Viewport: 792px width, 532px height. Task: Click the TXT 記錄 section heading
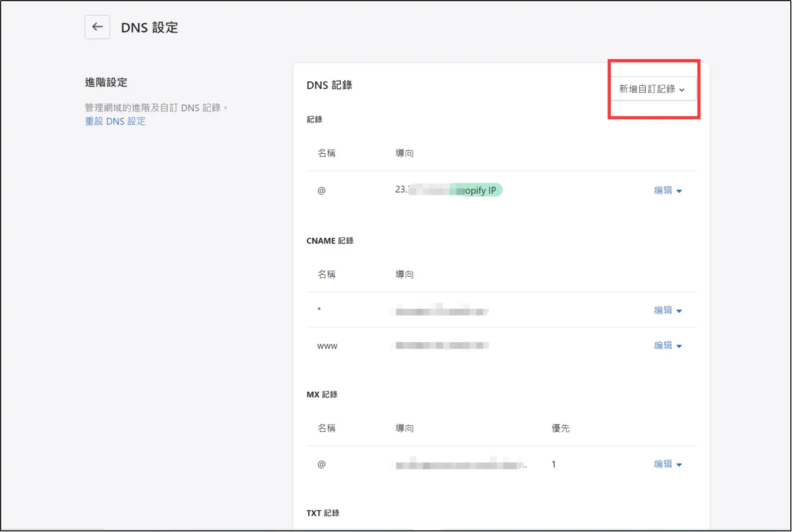323,513
